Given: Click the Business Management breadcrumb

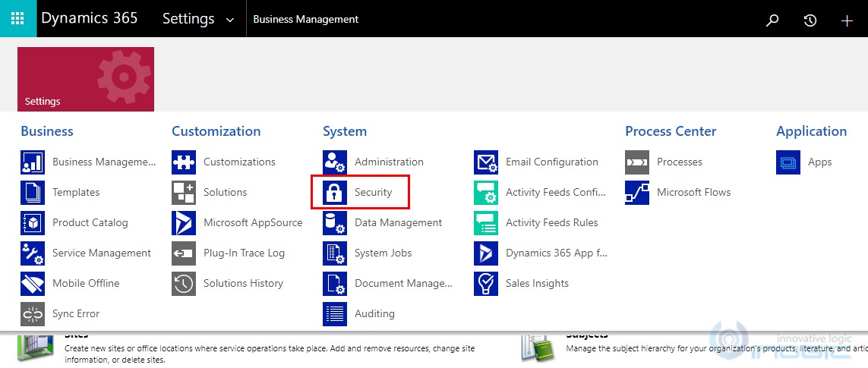Looking at the screenshot, I should pyautogui.click(x=305, y=20).
